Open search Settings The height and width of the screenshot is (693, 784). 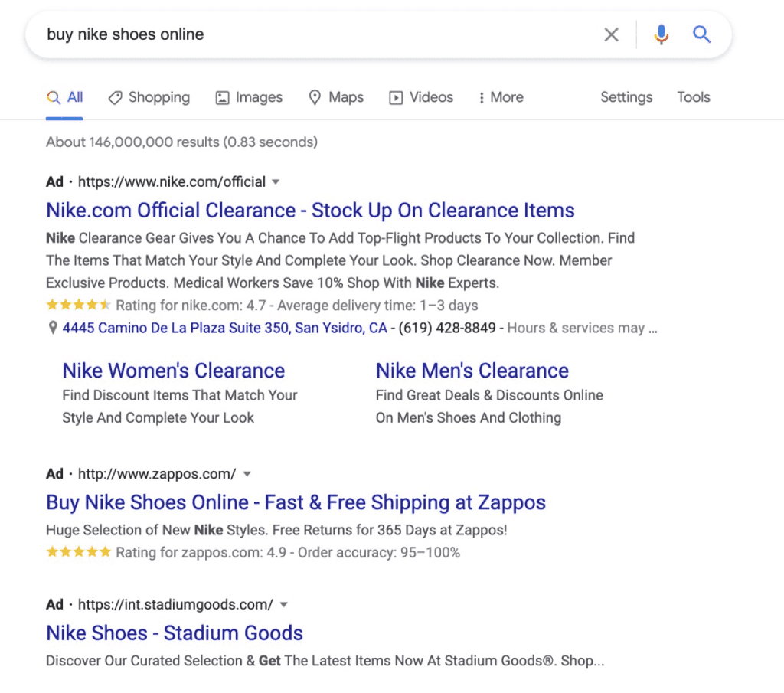pyautogui.click(x=626, y=97)
